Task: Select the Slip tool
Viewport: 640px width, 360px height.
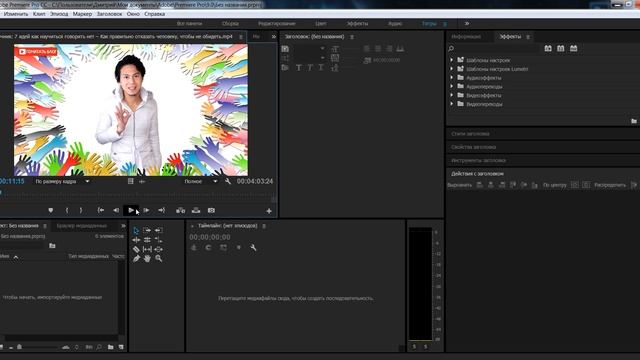Action: point(147,249)
